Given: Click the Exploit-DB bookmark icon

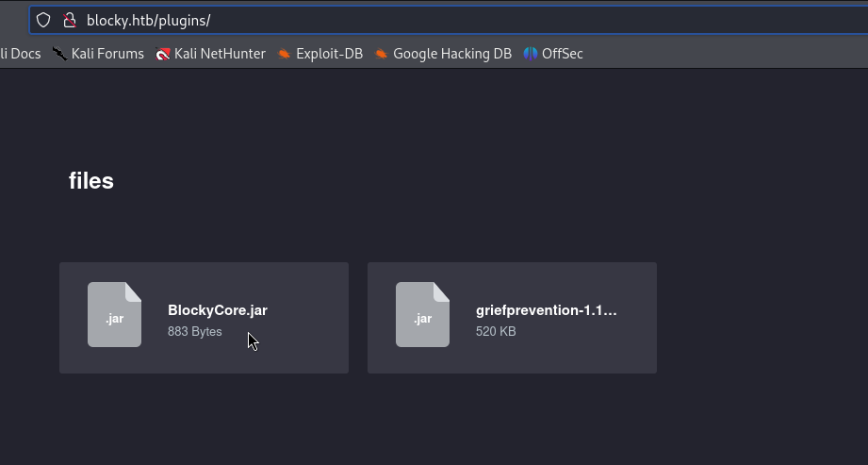Looking at the screenshot, I should (284, 54).
